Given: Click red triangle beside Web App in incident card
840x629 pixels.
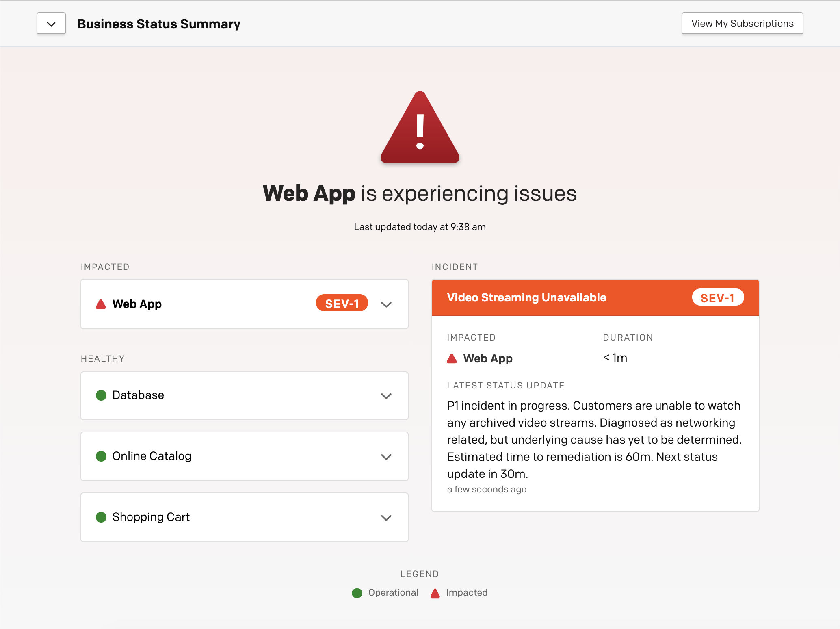Looking at the screenshot, I should pyautogui.click(x=452, y=359).
